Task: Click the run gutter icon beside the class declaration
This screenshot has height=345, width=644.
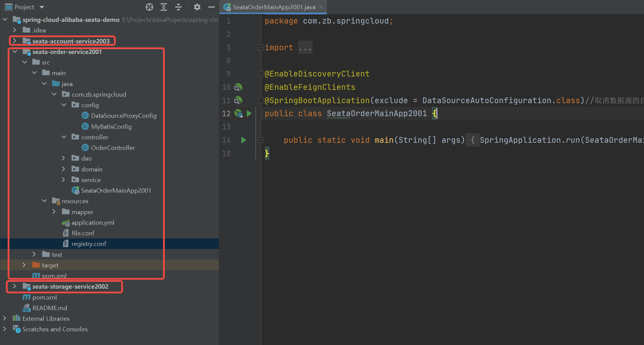Action: tap(249, 113)
